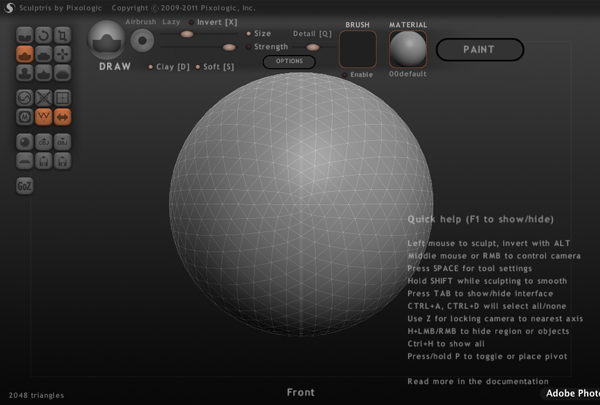This screenshot has width=600, height=405.
Task: Select the Flatten brush tool
Action: (x=44, y=53)
